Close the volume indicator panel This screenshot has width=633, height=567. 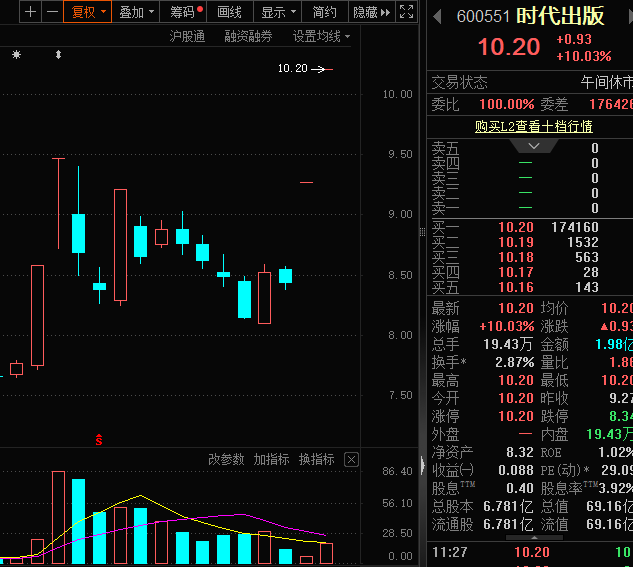point(351,460)
